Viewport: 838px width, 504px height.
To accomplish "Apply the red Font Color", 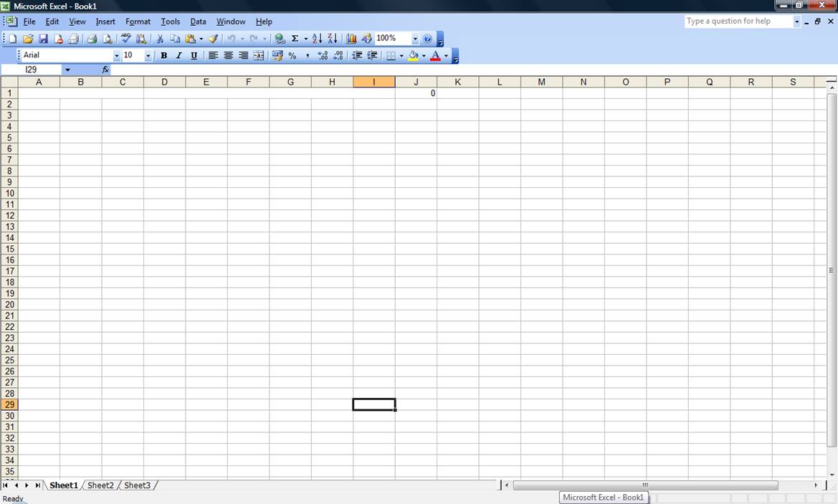I will coord(436,56).
